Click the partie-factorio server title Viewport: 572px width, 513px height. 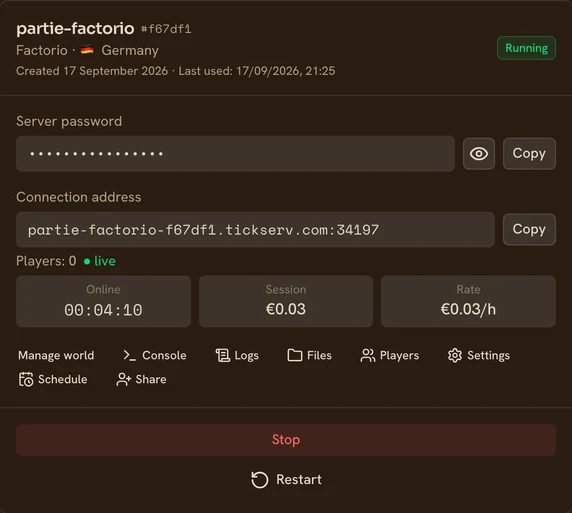click(x=75, y=28)
